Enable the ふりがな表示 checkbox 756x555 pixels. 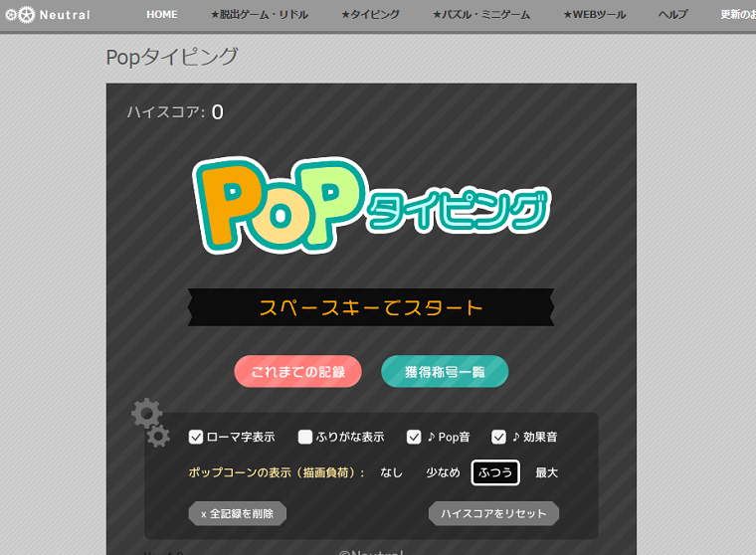(x=305, y=437)
